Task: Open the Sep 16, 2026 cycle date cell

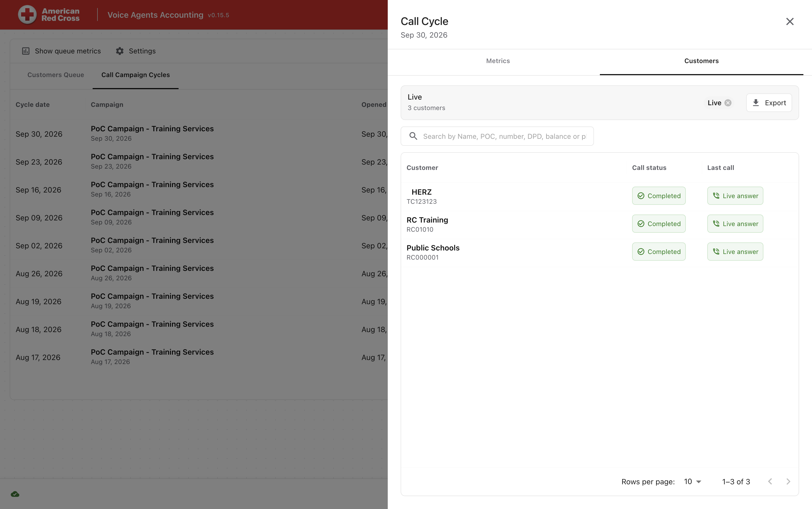Action: point(38,190)
